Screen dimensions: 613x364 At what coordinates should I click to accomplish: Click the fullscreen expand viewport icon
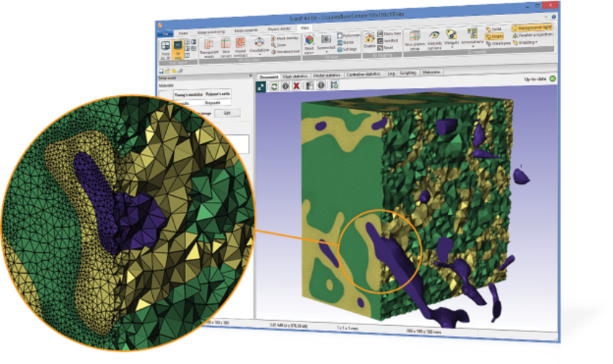click(262, 85)
